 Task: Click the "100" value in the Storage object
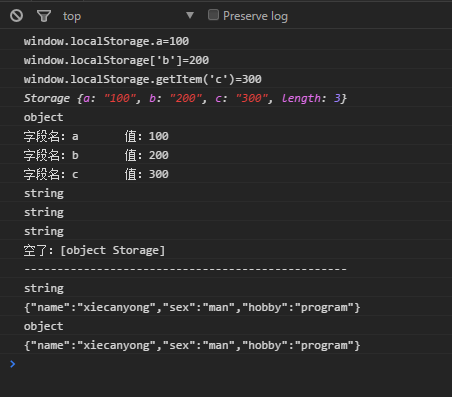click(x=120, y=98)
